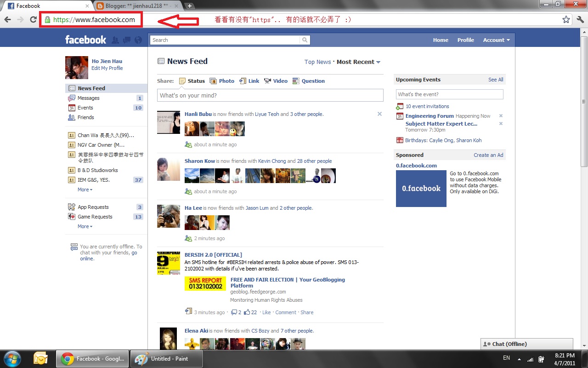Dismiss Engineering Forum event with X
Viewport: 588px width, 368px height.
[x=501, y=116]
